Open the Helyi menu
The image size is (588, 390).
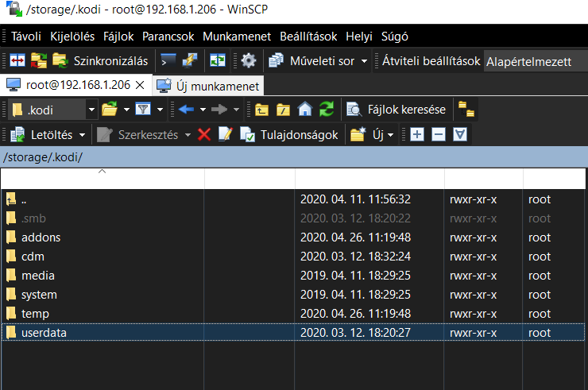(x=359, y=37)
